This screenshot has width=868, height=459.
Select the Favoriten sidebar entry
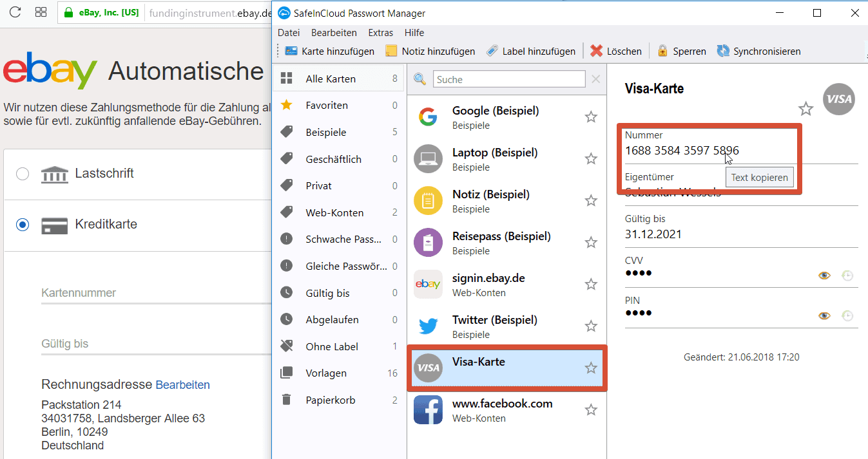click(339, 106)
